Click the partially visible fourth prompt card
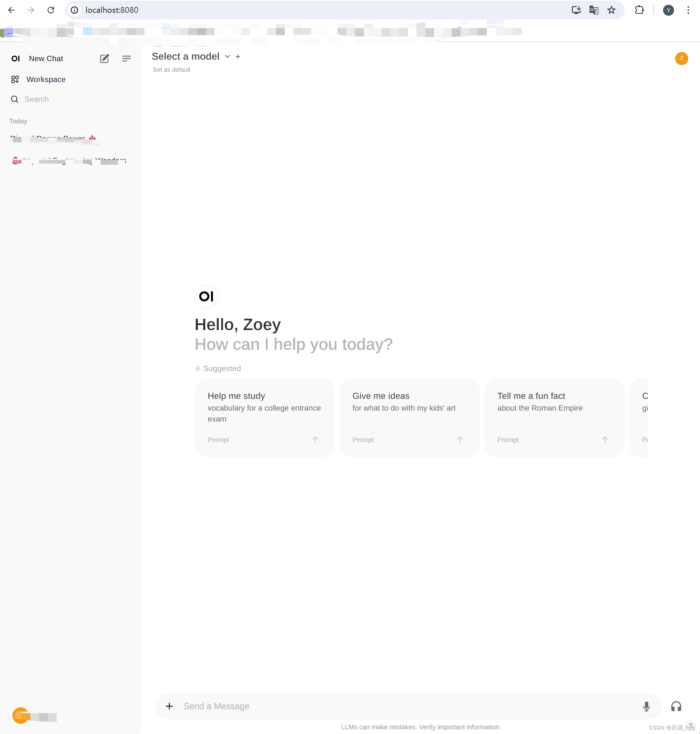This screenshot has width=700, height=734. click(639, 417)
